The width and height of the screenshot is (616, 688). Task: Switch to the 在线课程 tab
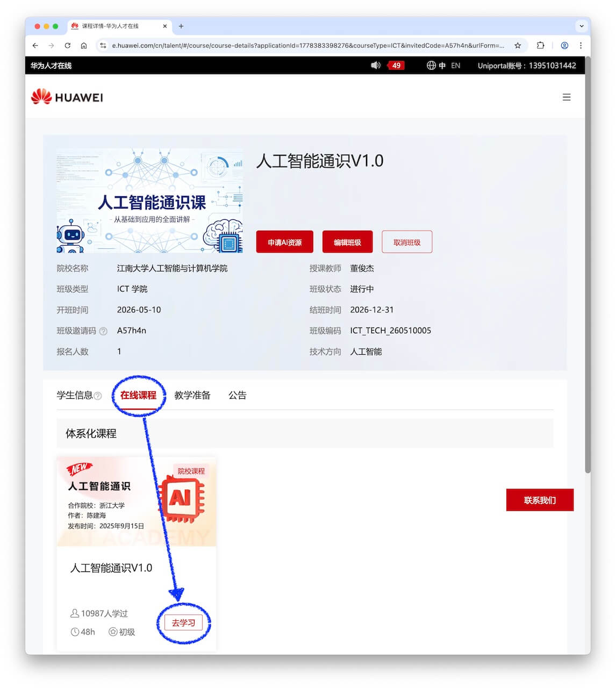coord(138,395)
